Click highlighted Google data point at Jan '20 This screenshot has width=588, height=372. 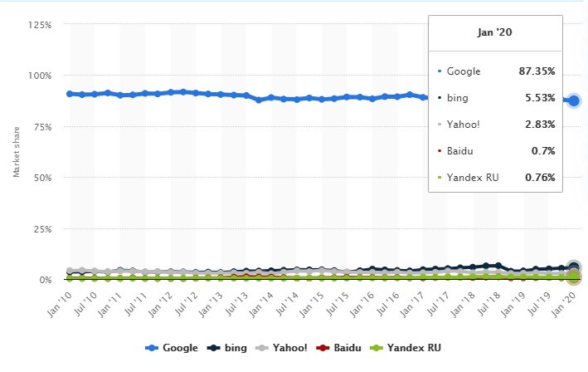[x=574, y=100]
